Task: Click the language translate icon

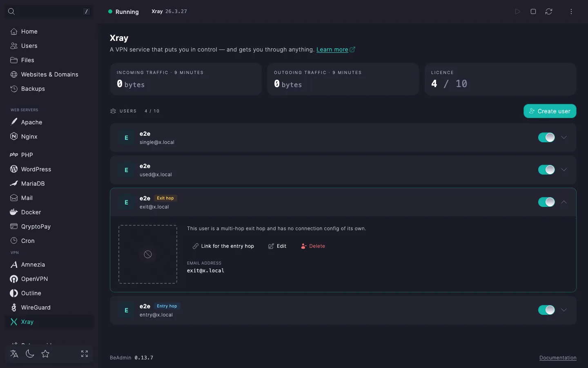Action: tap(14, 354)
